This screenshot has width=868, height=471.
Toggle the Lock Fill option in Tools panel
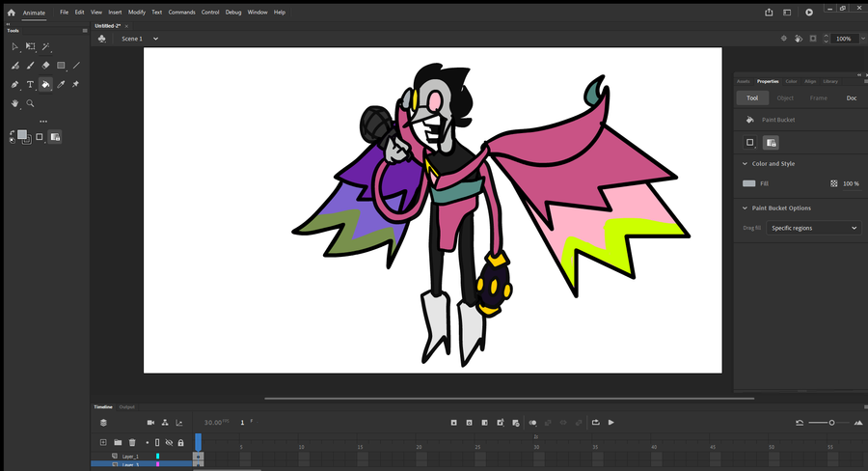pos(55,136)
